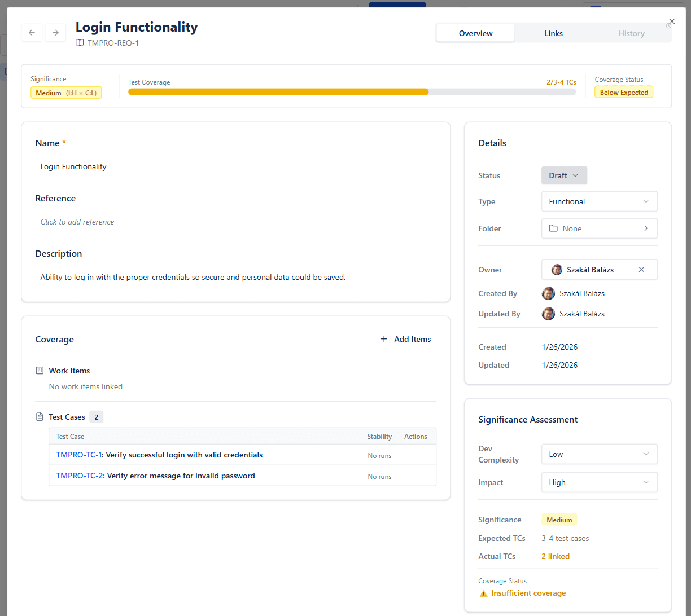The height and width of the screenshot is (616, 691).
Task: Open the Impact dropdown showing High
Action: coord(600,482)
